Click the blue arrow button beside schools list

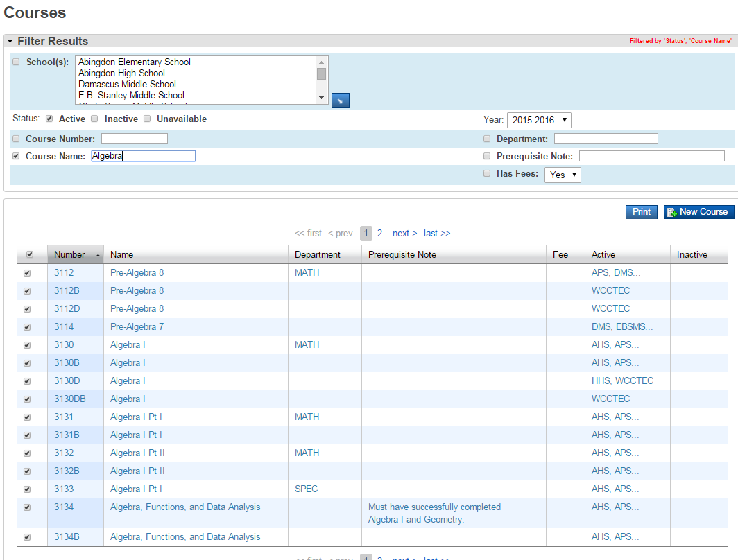pos(341,100)
